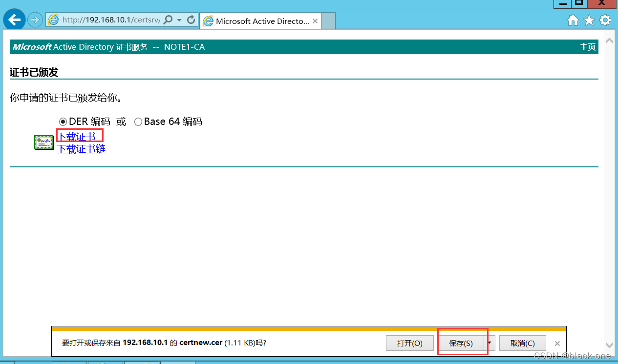The height and width of the screenshot is (364, 618).
Task: Open browser Tools gear icon
Action: click(605, 20)
